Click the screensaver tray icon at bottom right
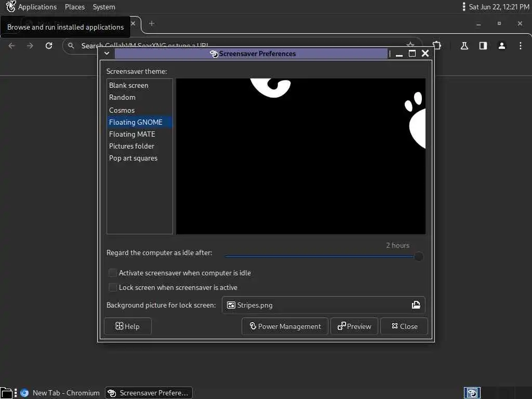 pos(472,393)
